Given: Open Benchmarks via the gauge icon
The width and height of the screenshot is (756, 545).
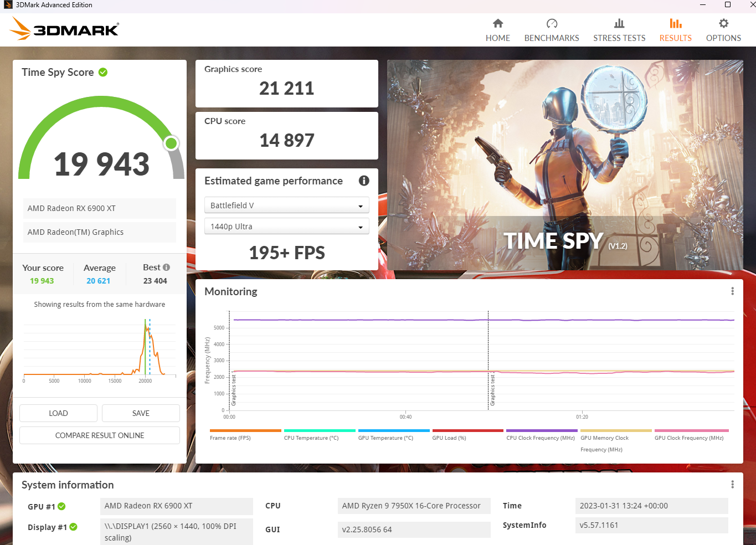Looking at the screenshot, I should pyautogui.click(x=552, y=23).
